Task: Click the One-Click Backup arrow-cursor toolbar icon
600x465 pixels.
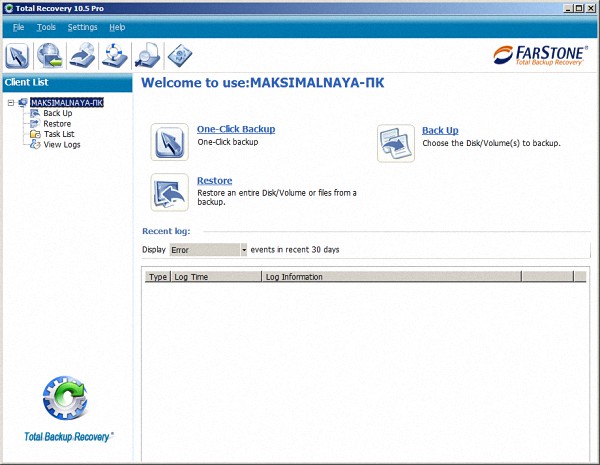Action: click(x=18, y=55)
